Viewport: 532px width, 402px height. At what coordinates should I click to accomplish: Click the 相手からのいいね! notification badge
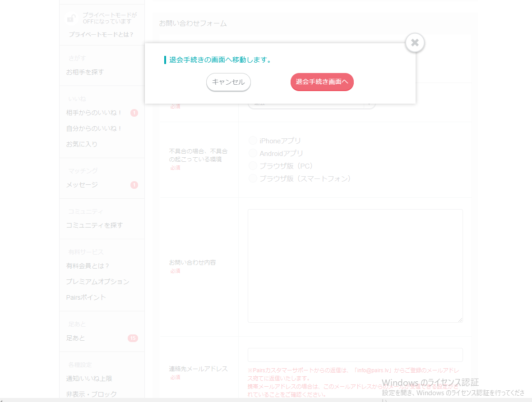click(134, 113)
